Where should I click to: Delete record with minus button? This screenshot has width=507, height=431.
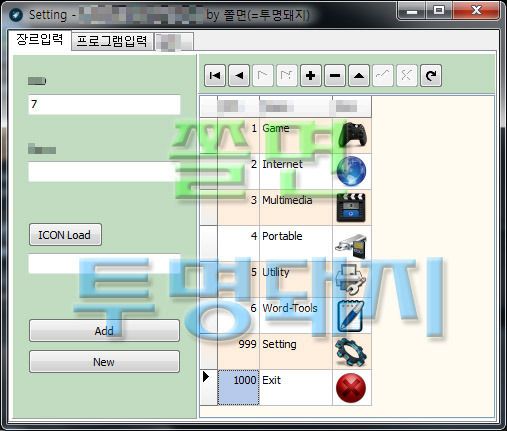point(335,76)
